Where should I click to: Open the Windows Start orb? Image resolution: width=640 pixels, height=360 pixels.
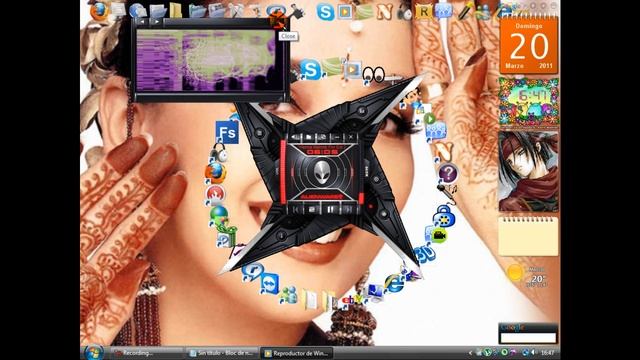click(93, 352)
